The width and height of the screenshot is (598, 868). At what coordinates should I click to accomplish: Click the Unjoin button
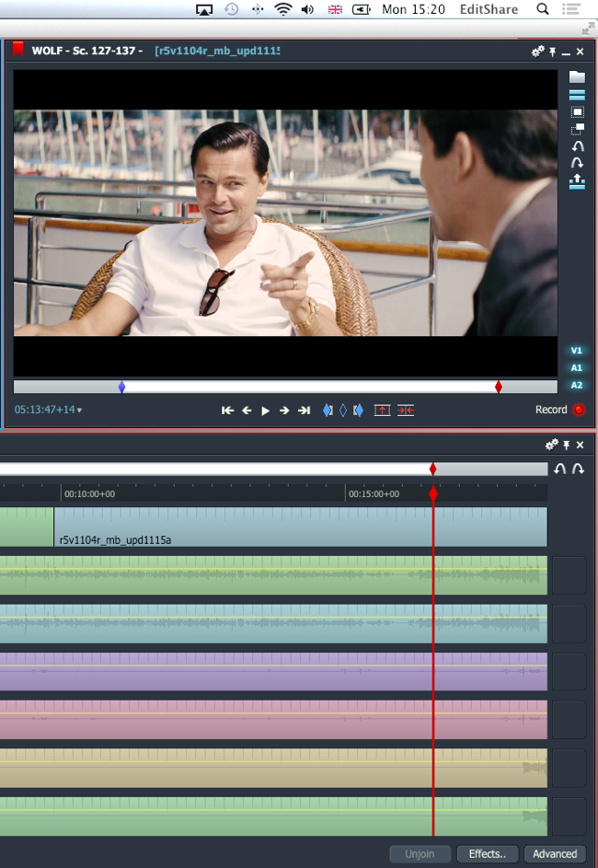(420, 854)
